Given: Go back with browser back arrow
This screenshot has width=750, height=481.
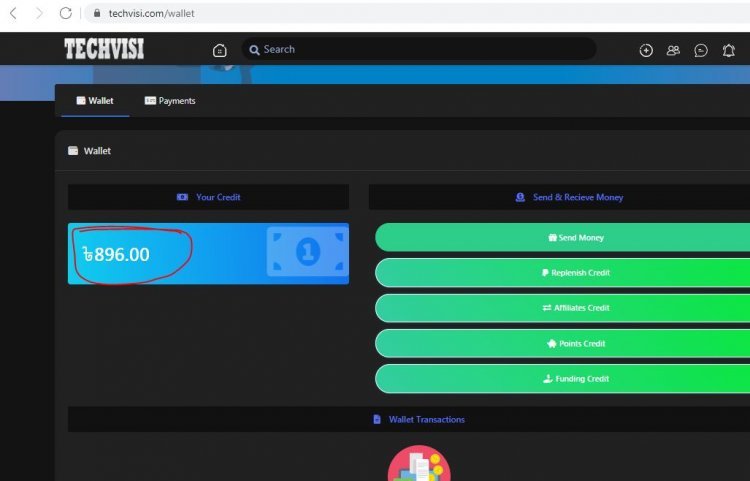Looking at the screenshot, I should coord(13,13).
